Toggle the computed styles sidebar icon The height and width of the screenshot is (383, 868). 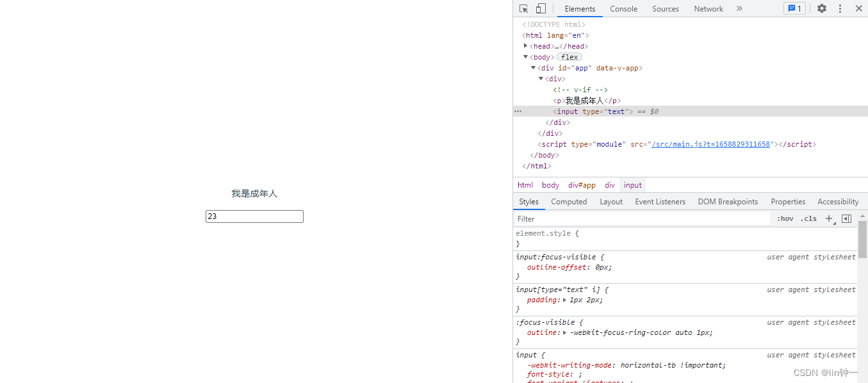click(x=846, y=218)
